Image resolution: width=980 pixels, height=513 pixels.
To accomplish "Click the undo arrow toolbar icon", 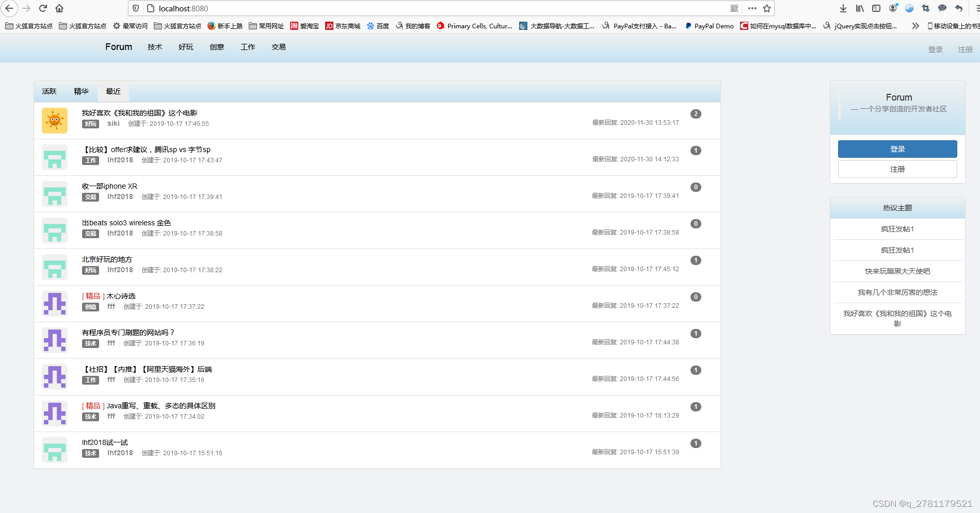I will point(959,8).
